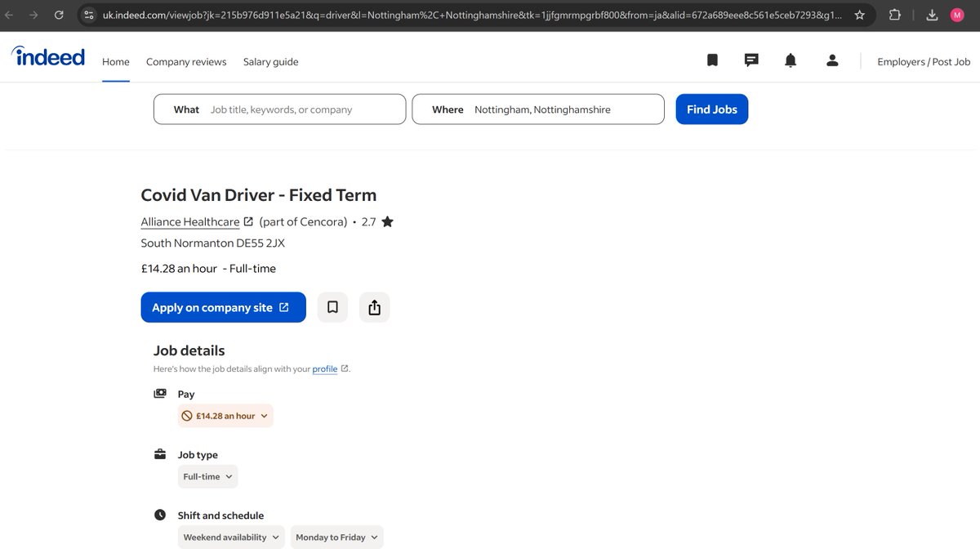Viewport: 980px width, 549px height.
Task: Click the Job details heading
Action: pyautogui.click(x=189, y=350)
